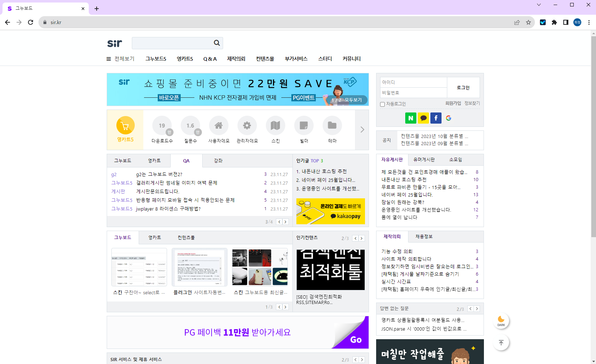Screen dimensions: 596x364
Task: Click the 회원가입 link
Action: (x=453, y=103)
